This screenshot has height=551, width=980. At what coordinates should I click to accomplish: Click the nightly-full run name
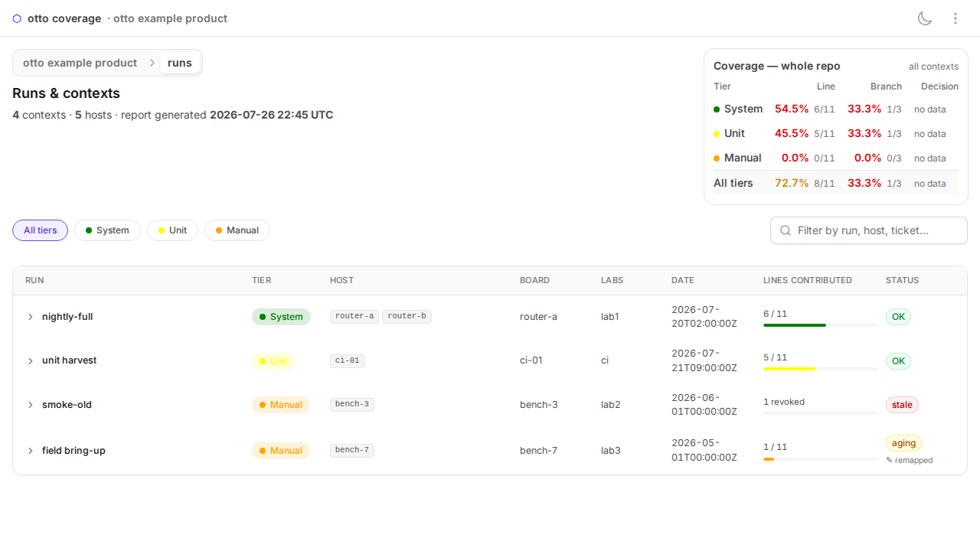coord(67,317)
